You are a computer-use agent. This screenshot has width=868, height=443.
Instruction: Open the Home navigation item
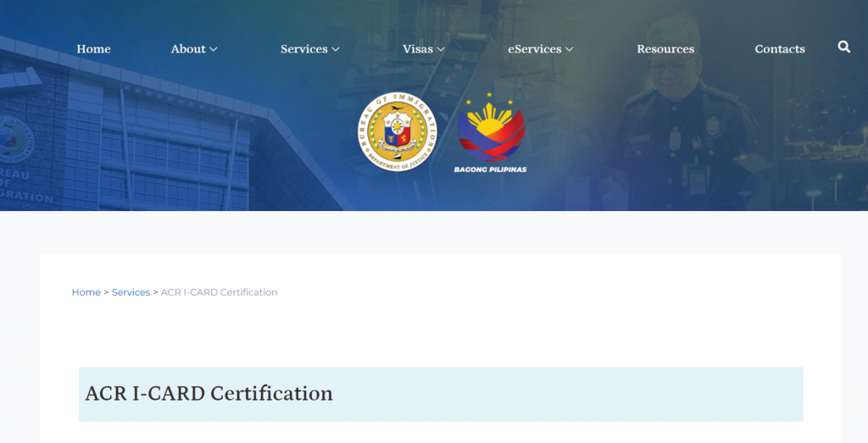point(93,49)
